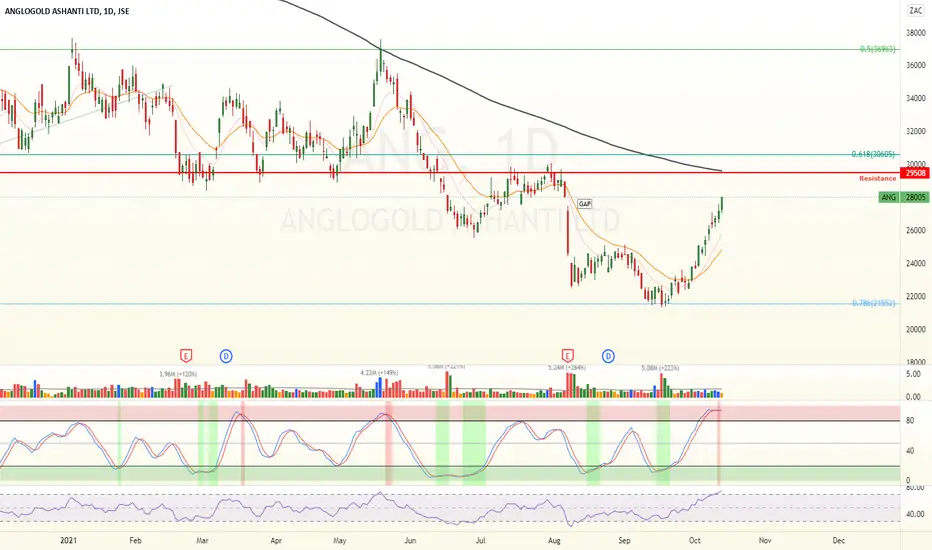Open the dividend marker near late August
Image resolution: width=932 pixels, height=550 pixels.
pos(608,356)
